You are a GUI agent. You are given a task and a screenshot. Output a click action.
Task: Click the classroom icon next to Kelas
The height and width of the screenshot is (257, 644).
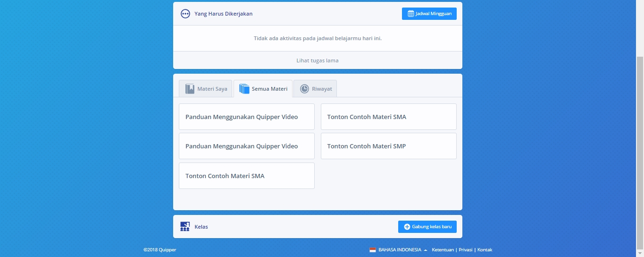point(185,227)
